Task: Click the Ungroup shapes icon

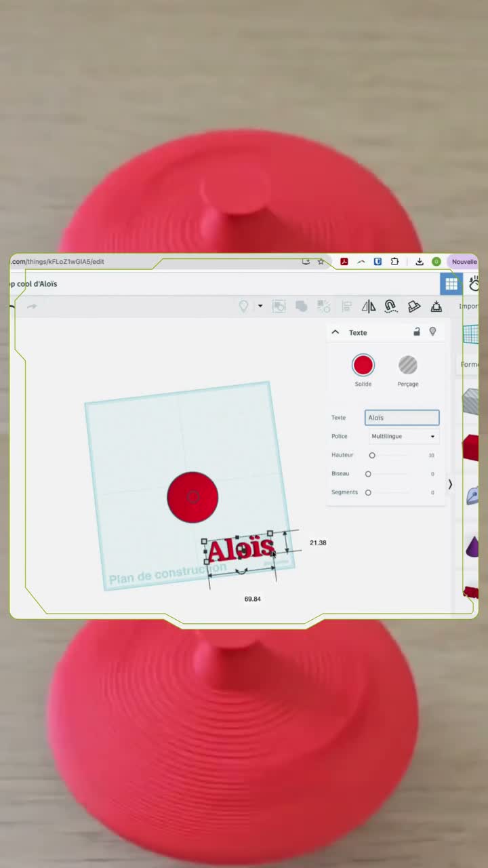Action: pos(324,307)
